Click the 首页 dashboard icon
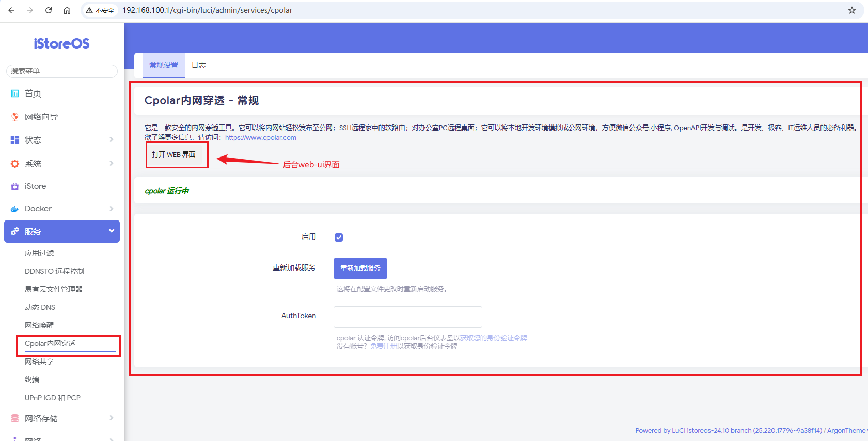The image size is (868, 441). [15, 93]
